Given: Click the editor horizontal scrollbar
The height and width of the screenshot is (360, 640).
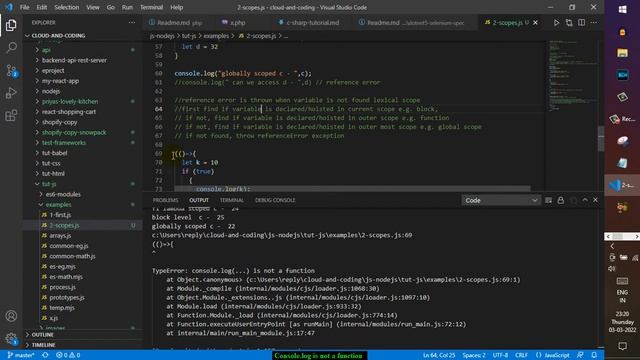Looking at the screenshot, I should 352,189.
